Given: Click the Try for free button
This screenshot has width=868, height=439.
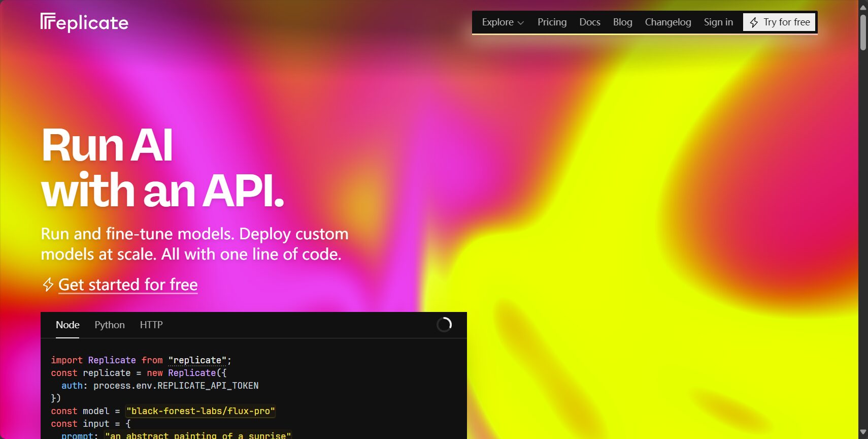Looking at the screenshot, I should [x=779, y=22].
